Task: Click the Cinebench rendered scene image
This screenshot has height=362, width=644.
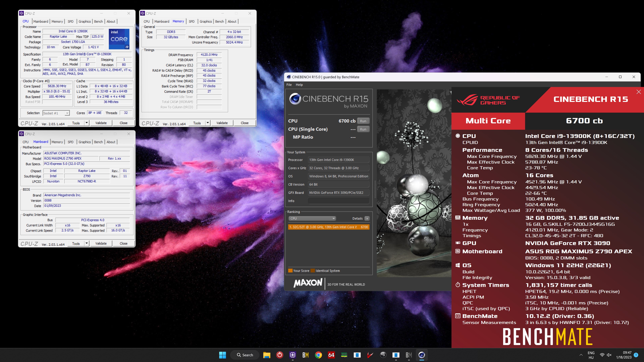Action: 414,183
